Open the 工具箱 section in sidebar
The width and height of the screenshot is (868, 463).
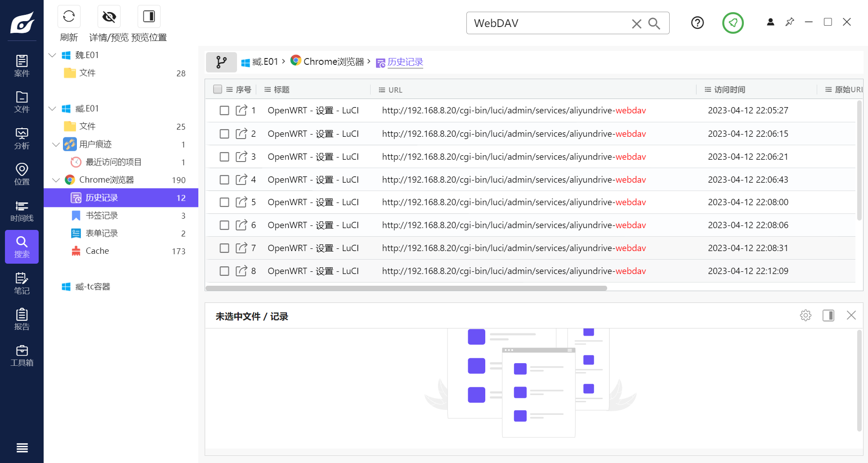coord(22,356)
